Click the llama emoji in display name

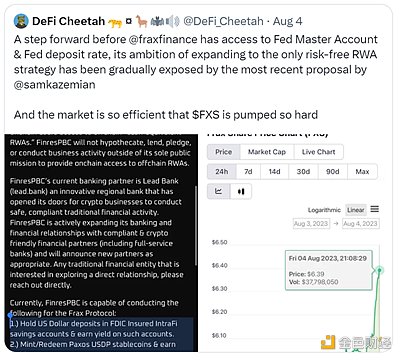(x=141, y=21)
